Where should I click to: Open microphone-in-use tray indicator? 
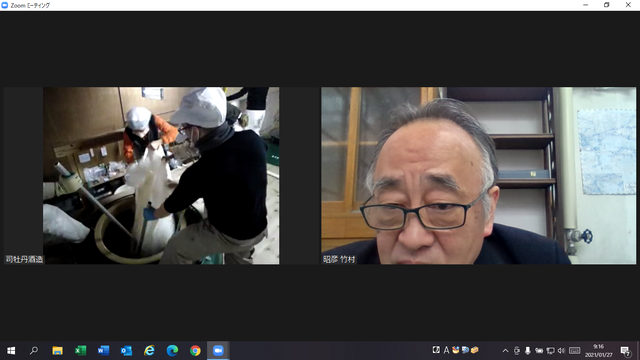[x=528, y=351]
